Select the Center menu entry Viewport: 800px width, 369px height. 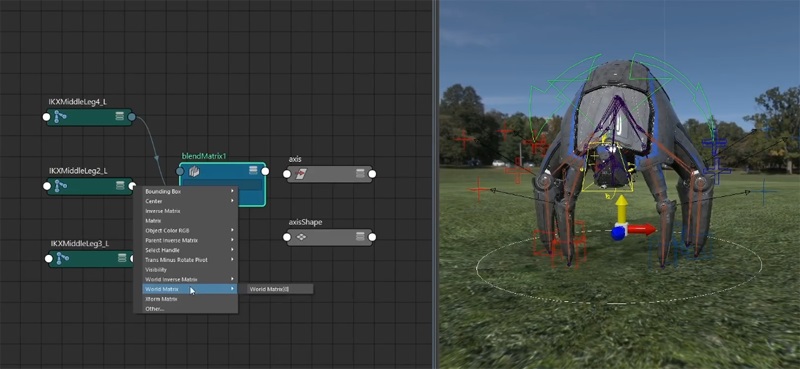tap(189, 201)
